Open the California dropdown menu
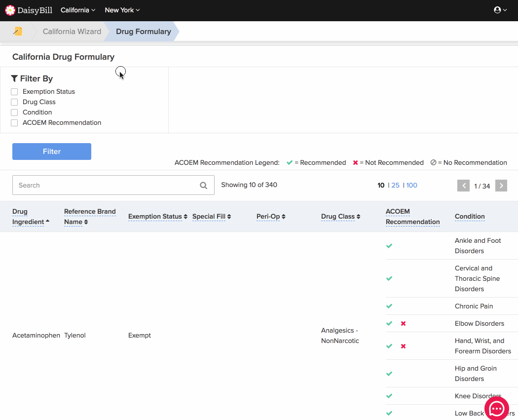Image resolution: width=518 pixels, height=420 pixels. tap(78, 10)
